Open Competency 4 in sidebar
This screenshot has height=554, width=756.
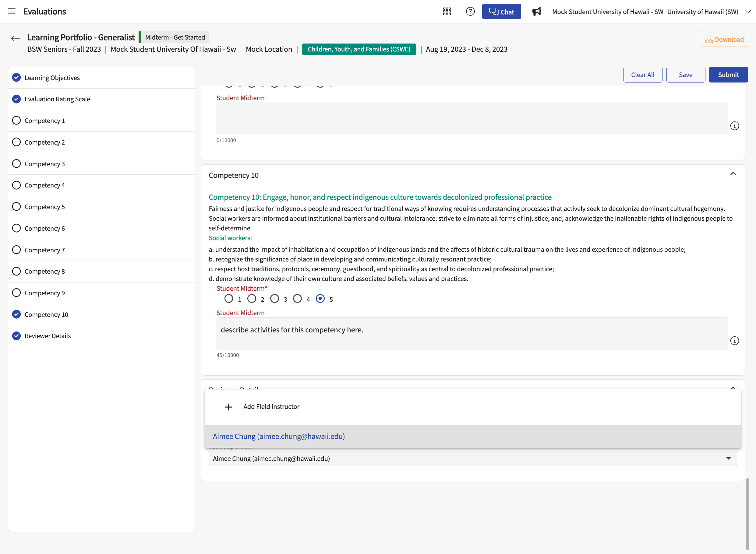point(101,185)
